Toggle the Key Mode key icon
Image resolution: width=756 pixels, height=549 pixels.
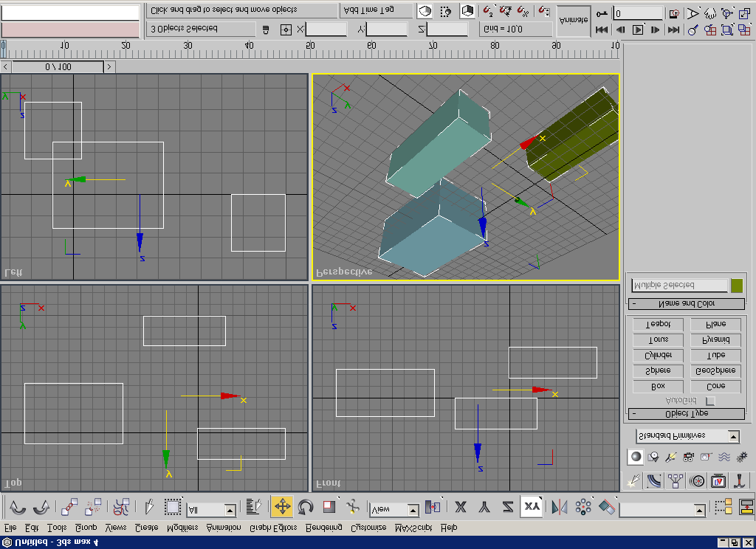tap(602, 13)
